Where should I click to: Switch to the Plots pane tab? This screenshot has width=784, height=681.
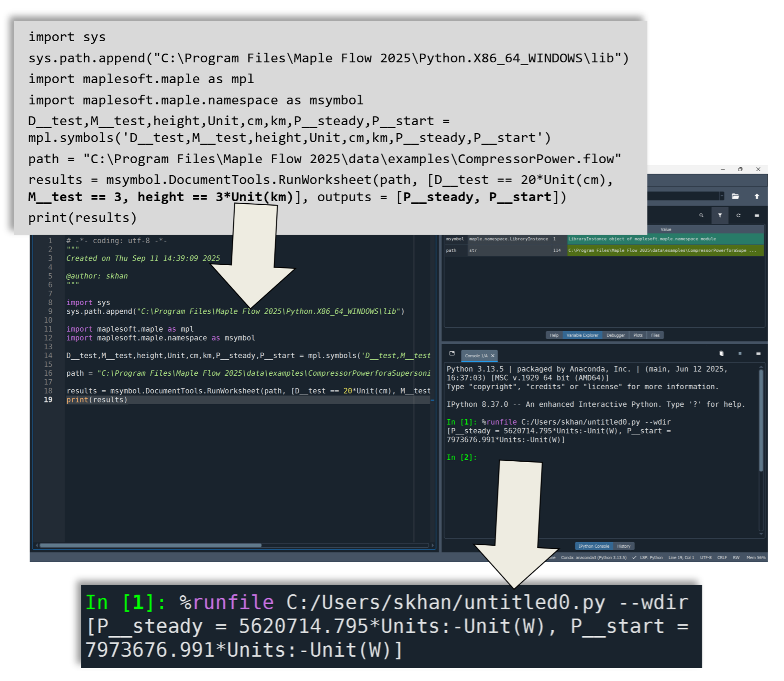[x=638, y=335]
